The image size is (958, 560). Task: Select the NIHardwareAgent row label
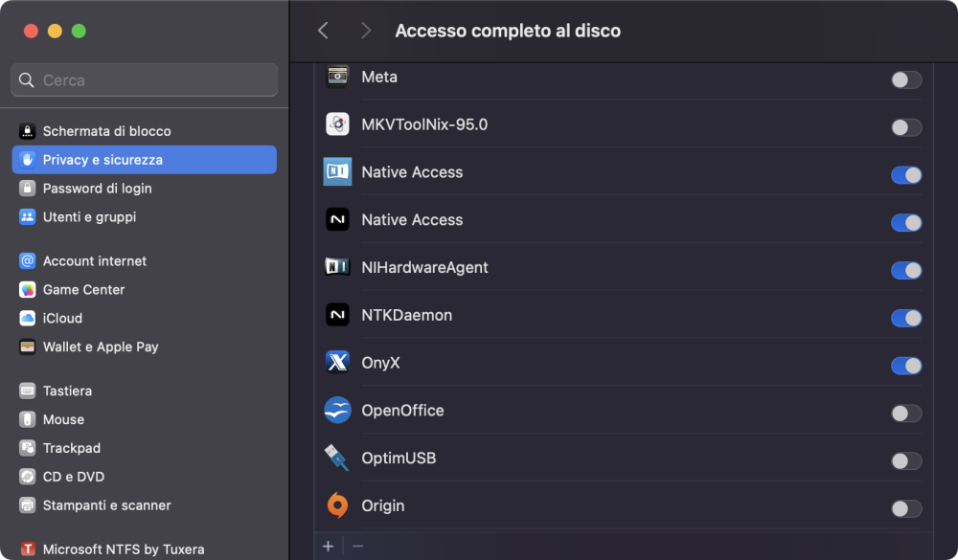(424, 267)
